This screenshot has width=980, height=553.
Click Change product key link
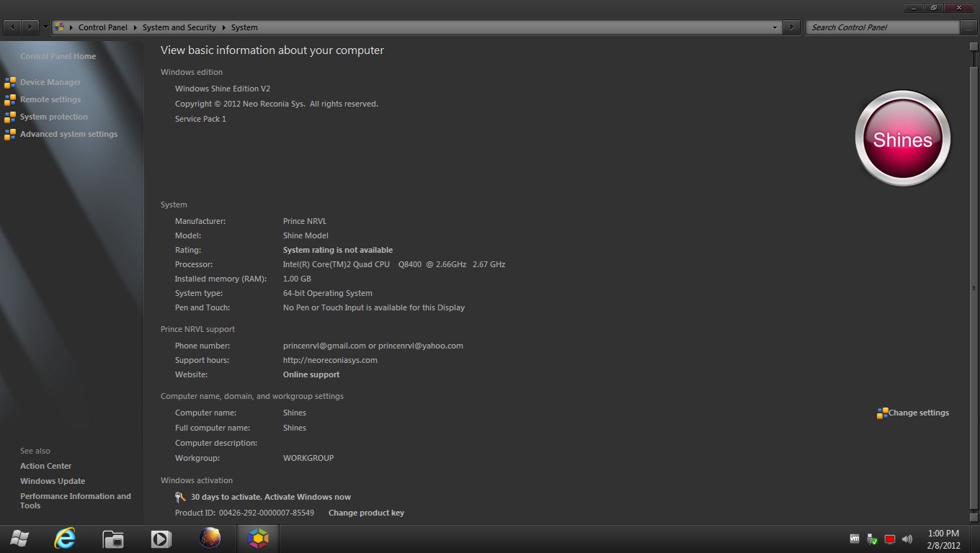click(366, 513)
